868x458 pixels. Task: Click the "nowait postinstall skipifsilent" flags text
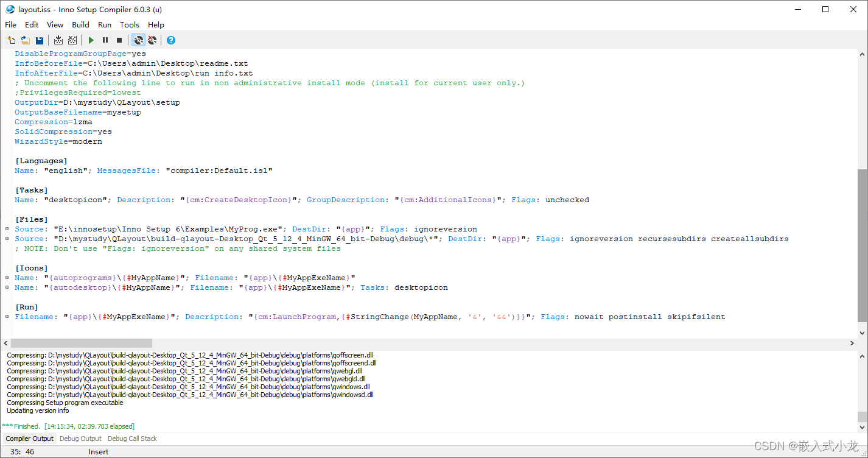click(650, 317)
